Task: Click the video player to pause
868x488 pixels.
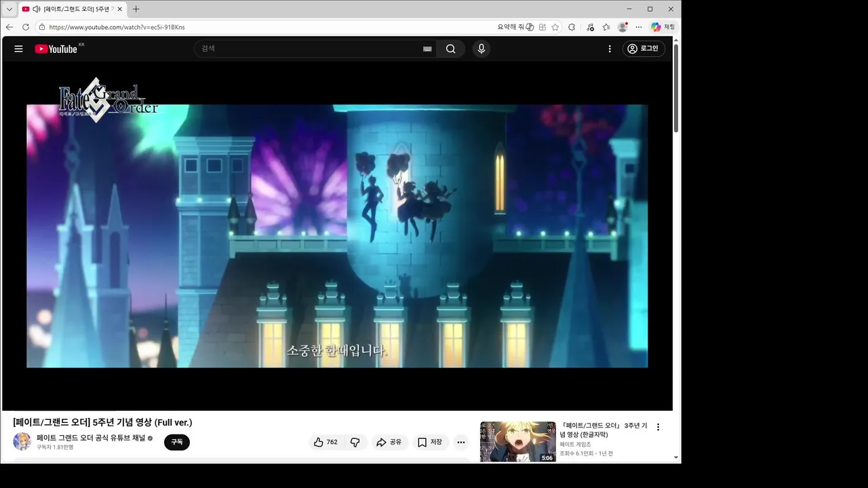Action: [337, 236]
